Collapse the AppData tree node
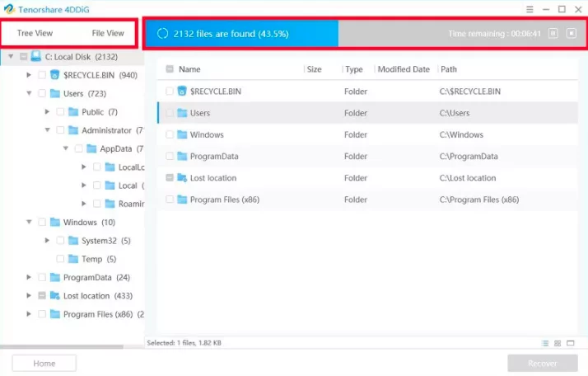 coord(66,148)
